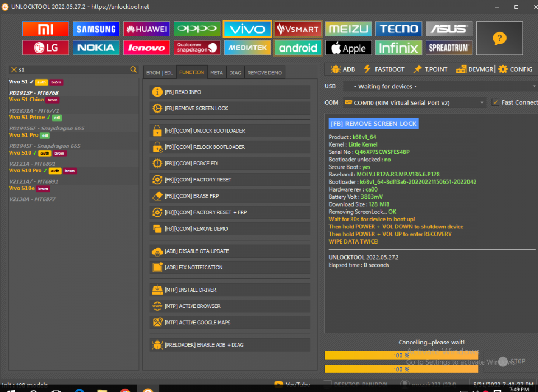
Task: Run [ADB] DISABLE OTA UPDATE
Action: [x=230, y=251]
